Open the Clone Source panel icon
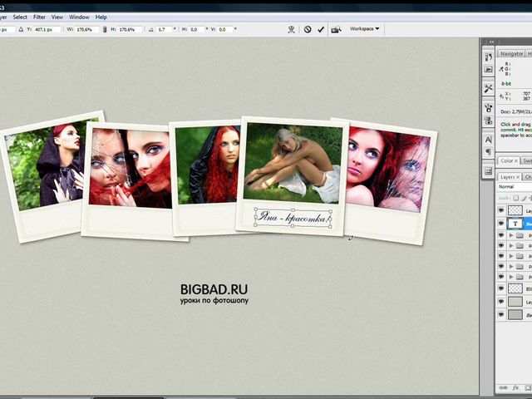Screen dimensions: 532x399 (x=488, y=121)
